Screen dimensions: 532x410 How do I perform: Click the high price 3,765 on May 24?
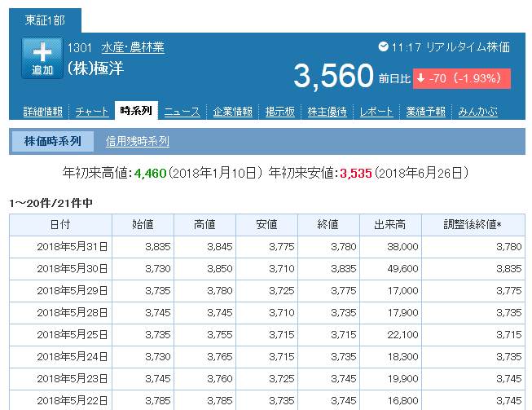point(220,357)
